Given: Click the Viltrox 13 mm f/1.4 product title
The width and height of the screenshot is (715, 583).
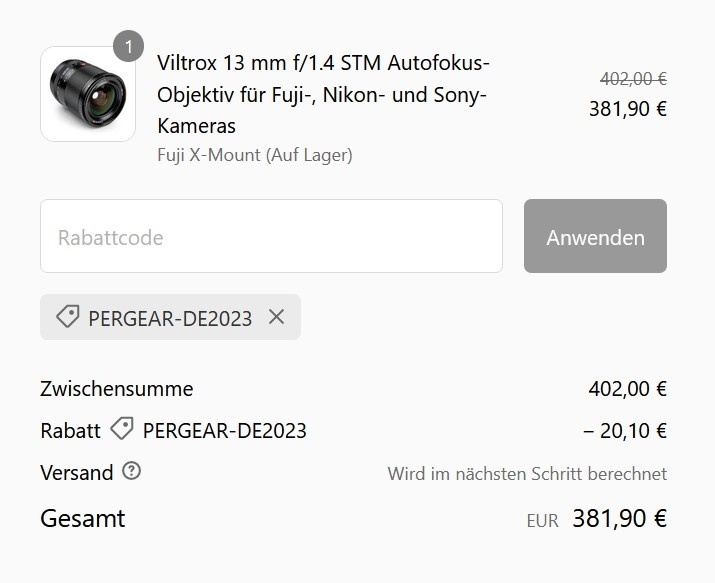Looking at the screenshot, I should tap(323, 94).
